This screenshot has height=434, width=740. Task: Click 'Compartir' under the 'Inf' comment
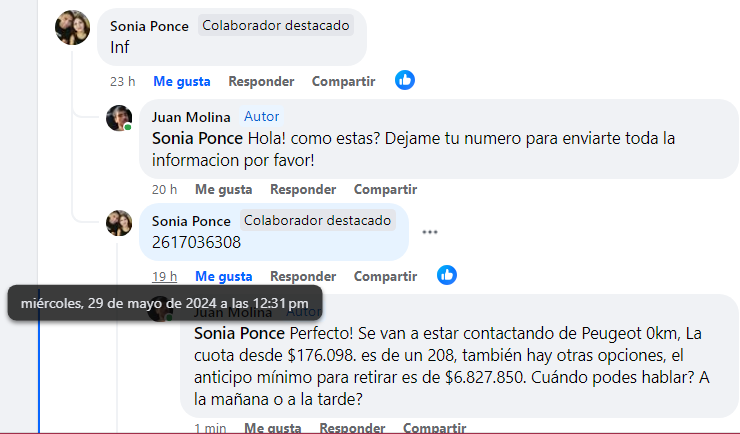[343, 81]
